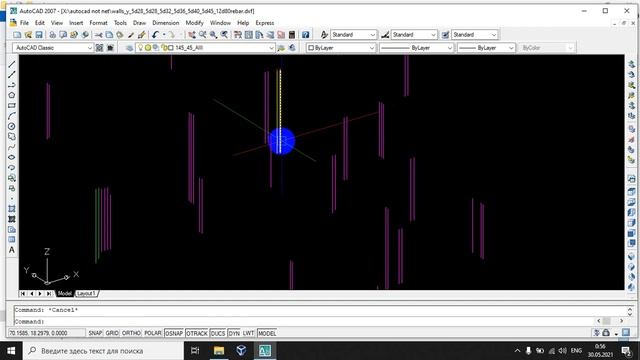Viewport: 640px width, 360px height.
Task: Select the Ellipse draw tool
Action: pyautogui.click(x=12, y=157)
